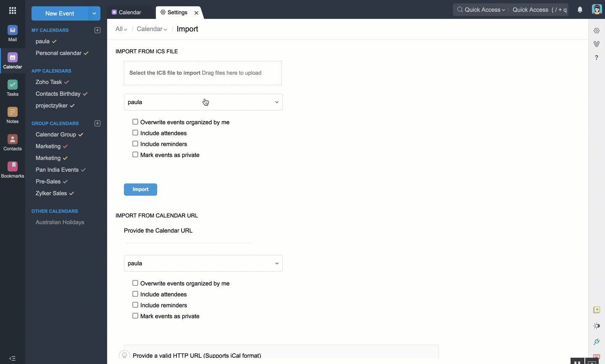Enable first Overwrite events organized by me
The width and height of the screenshot is (605, 364).
(135, 122)
